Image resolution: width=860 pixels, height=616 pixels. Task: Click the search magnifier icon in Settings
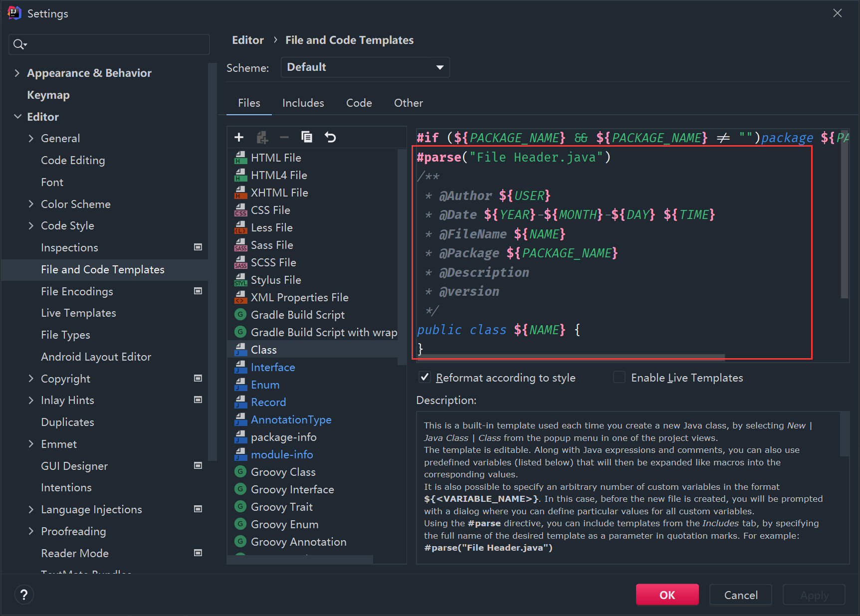click(19, 44)
